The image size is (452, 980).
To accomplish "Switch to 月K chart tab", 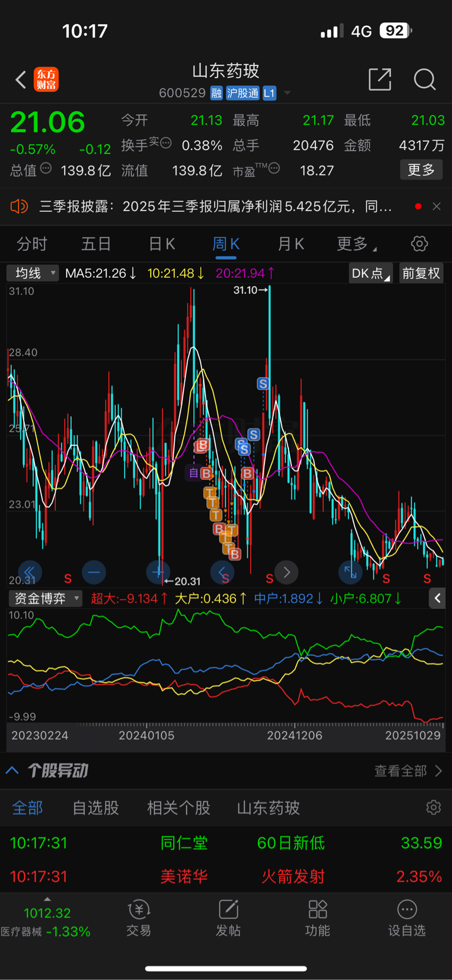I will click(291, 244).
